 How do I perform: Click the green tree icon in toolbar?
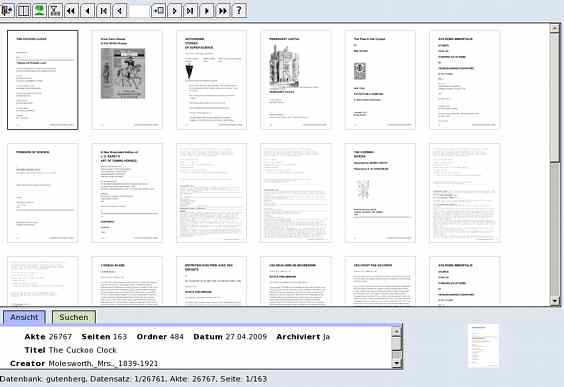pos(39,10)
